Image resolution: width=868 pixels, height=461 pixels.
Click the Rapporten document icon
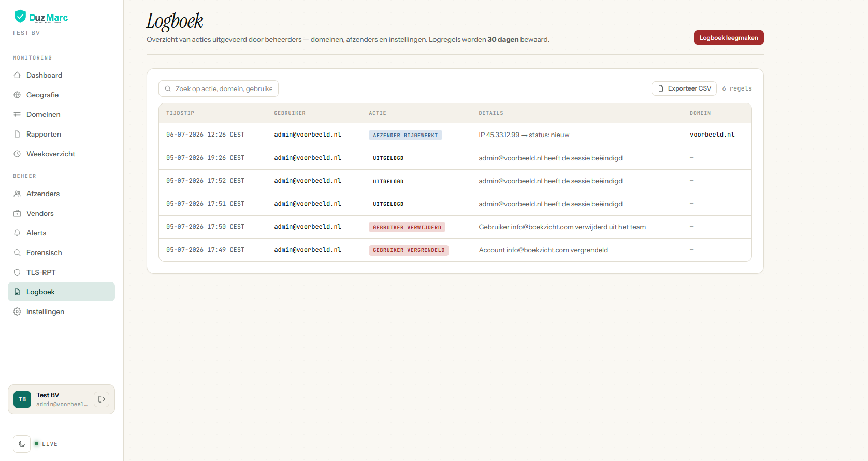(17, 134)
